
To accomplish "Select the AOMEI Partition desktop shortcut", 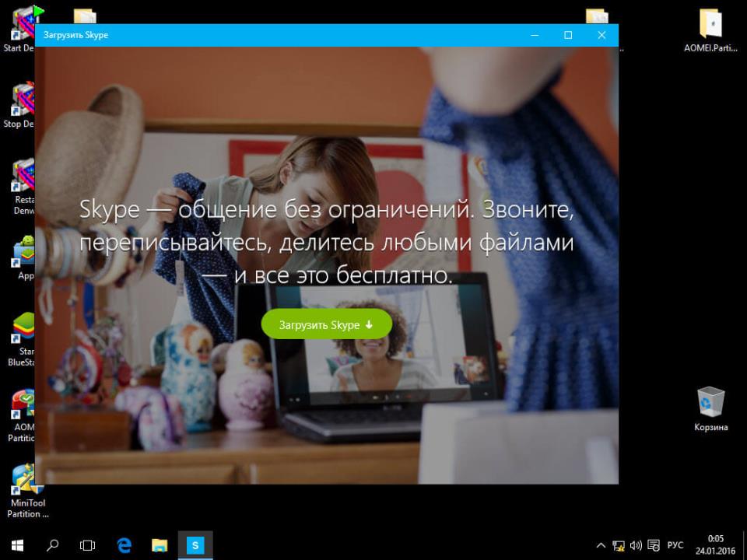I will click(21, 415).
